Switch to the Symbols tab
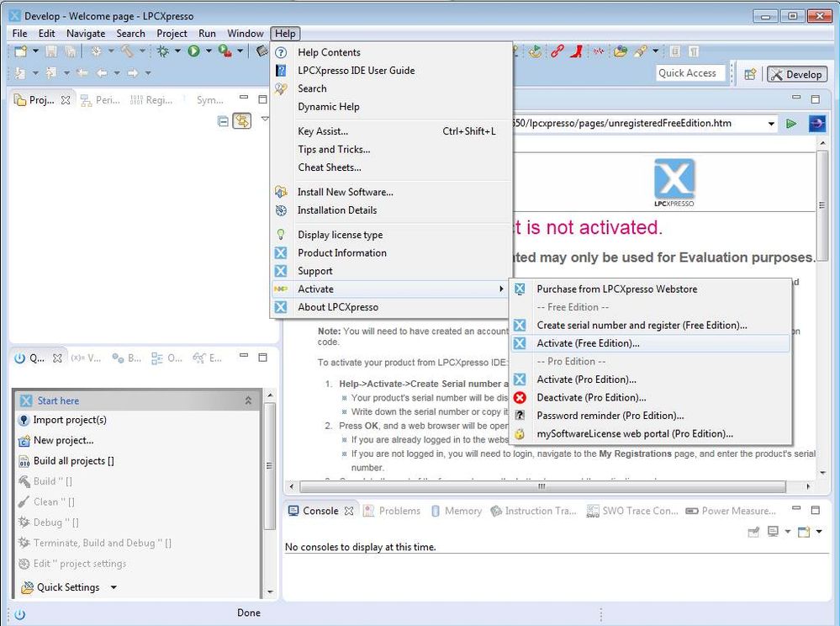Image resolution: width=840 pixels, height=626 pixels. [x=209, y=100]
